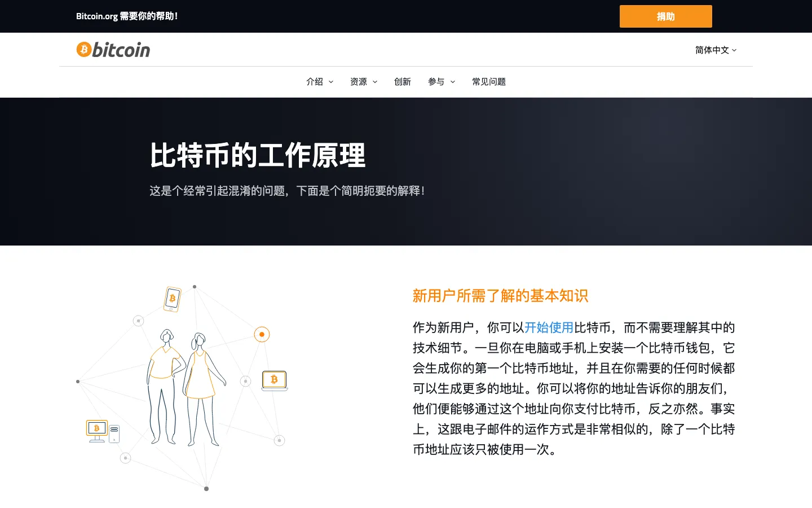This screenshot has height=508, width=812.
Task: Expand the 资源 navigation menu
Action: coord(364,82)
